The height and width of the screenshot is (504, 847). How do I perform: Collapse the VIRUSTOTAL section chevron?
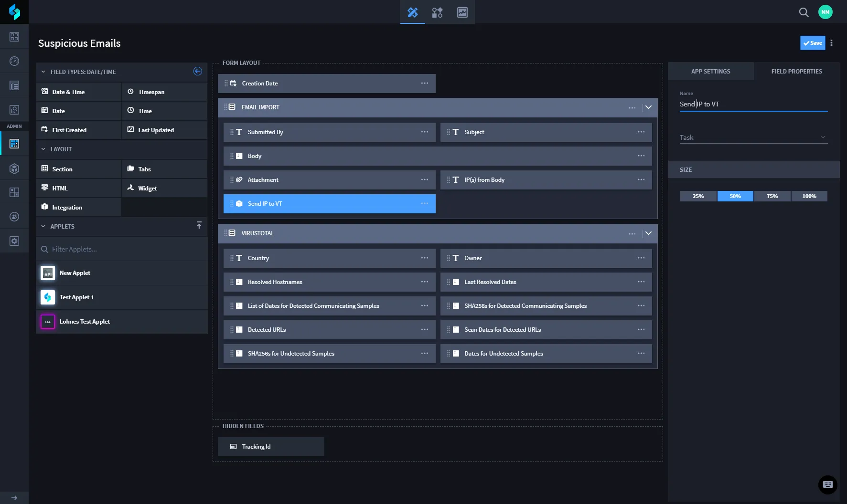(x=649, y=233)
